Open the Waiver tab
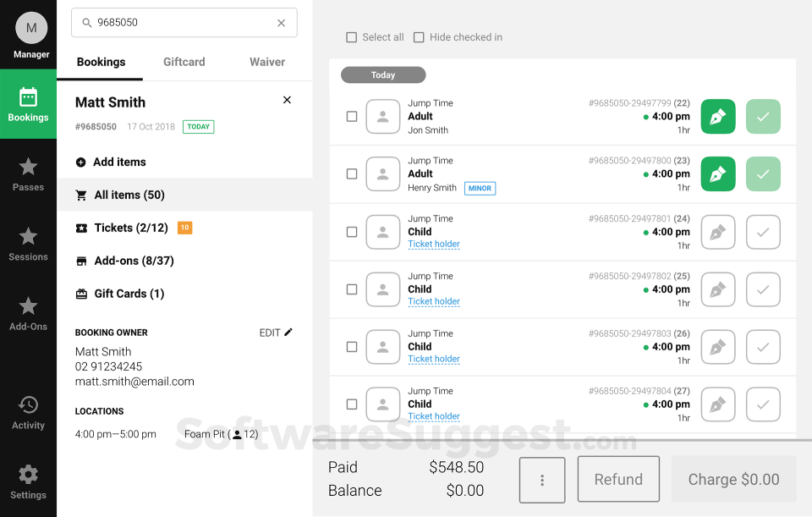Image resolution: width=812 pixels, height=517 pixels. pos(266,62)
